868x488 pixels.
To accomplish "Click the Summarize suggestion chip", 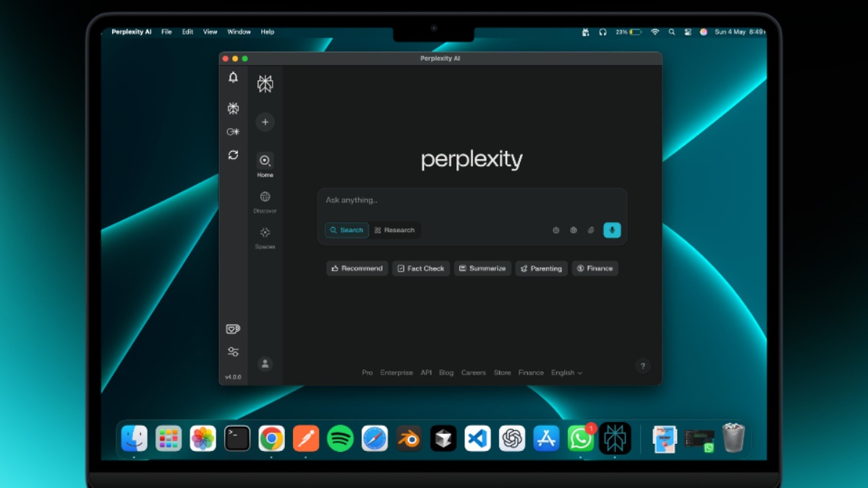I will (482, 268).
